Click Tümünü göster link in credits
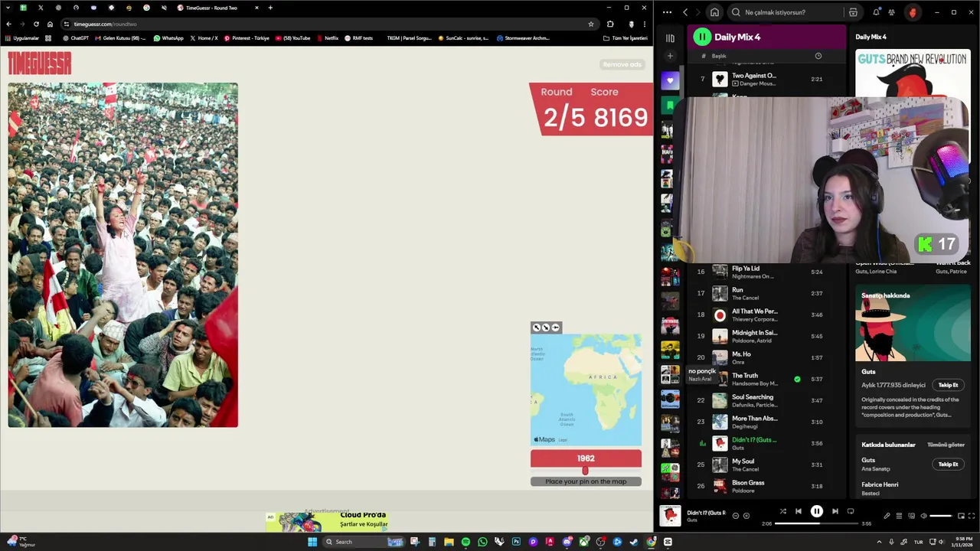The width and height of the screenshot is (980, 551). click(946, 445)
